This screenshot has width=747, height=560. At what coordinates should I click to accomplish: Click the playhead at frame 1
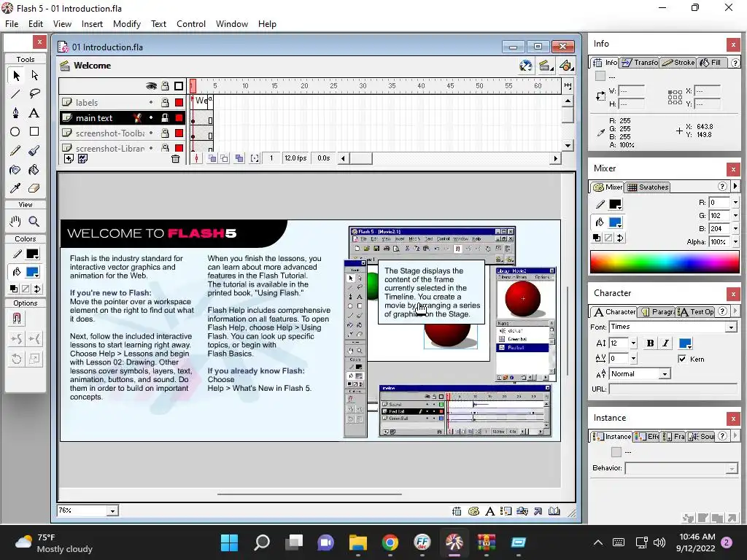(x=193, y=86)
